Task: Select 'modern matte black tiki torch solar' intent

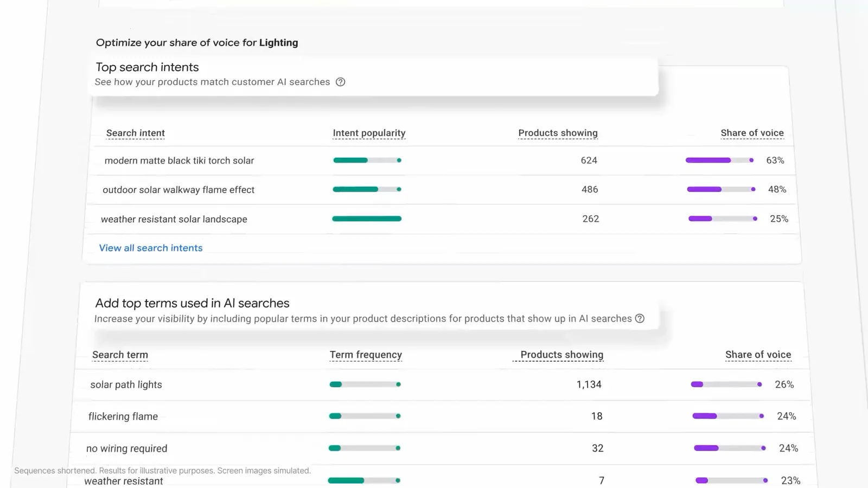Action: coord(179,160)
